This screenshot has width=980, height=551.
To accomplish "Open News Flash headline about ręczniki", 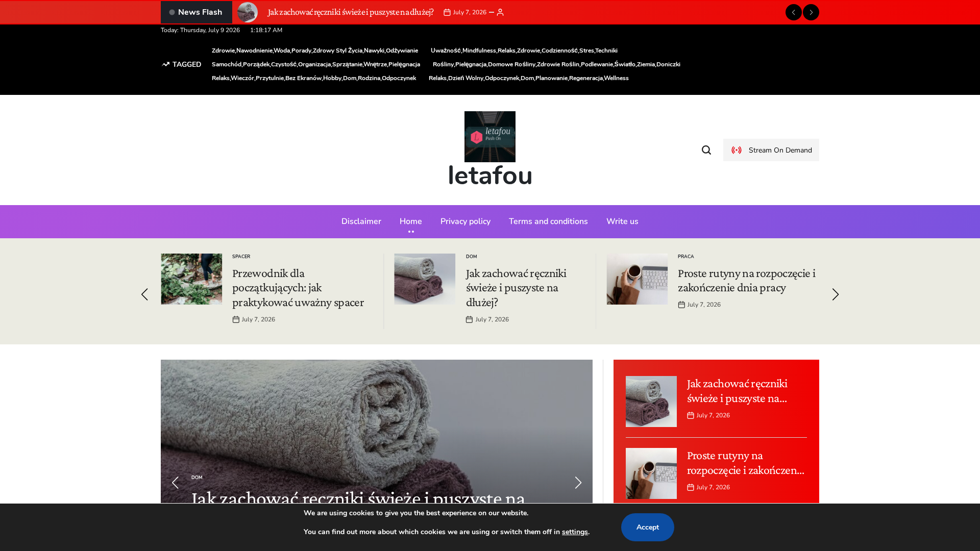I will tap(351, 12).
